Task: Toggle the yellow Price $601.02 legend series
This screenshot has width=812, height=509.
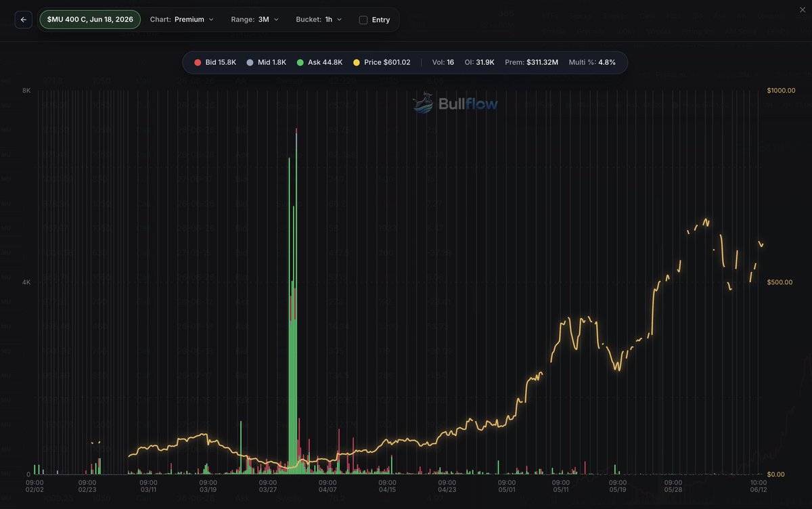Action: (x=382, y=62)
